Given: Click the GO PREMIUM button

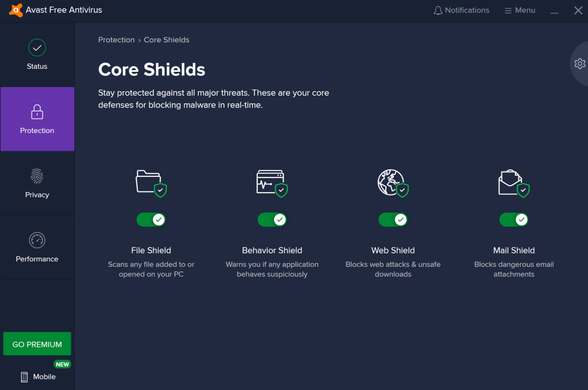Looking at the screenshot, I should [37, 344].
